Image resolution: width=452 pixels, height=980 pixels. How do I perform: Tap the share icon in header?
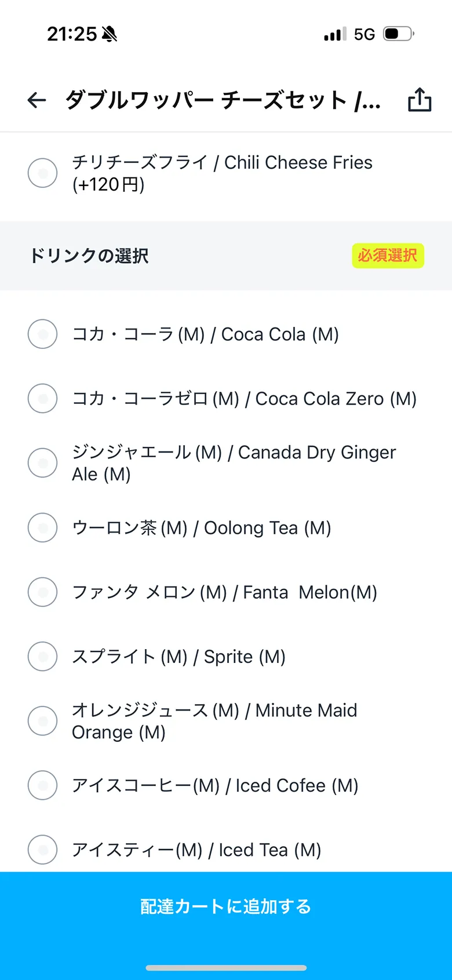(x=420, y=100)
